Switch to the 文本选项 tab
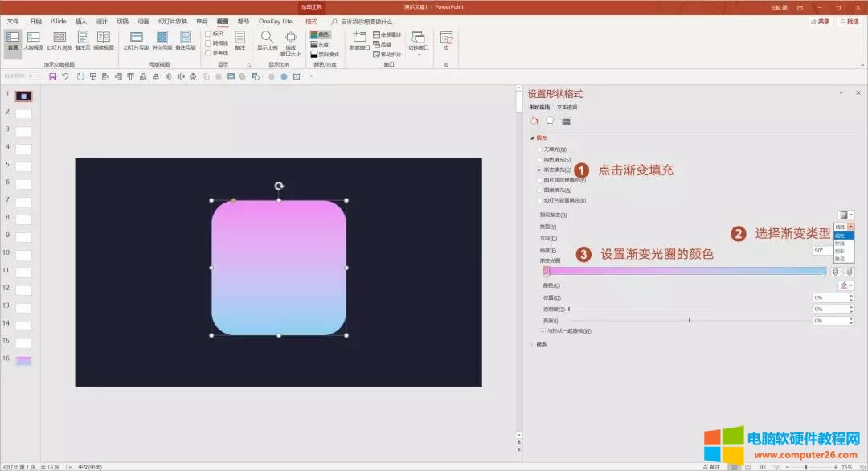The width and height of the screenshot is (868, 471). point(568,105)
